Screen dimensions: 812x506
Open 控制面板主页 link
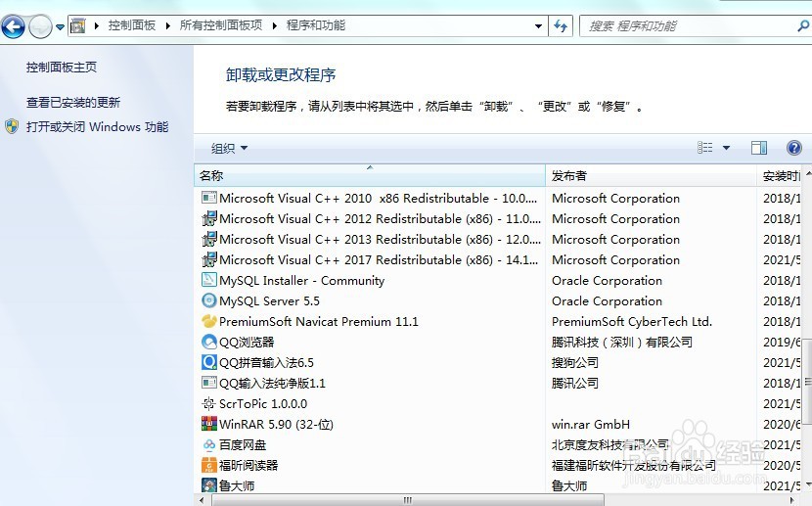tap(61, 67)
